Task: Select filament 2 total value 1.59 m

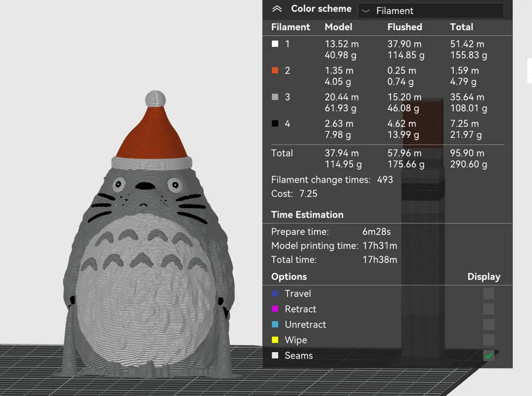Action: pos(464,71)
